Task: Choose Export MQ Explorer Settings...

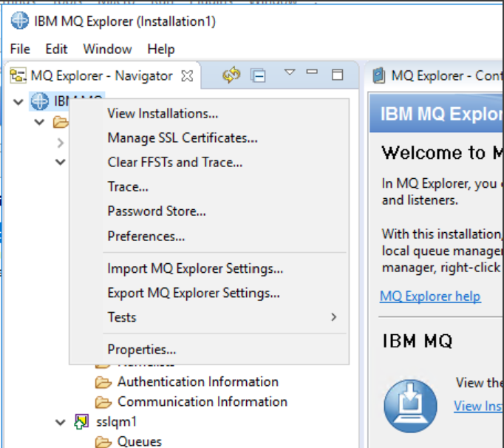Action: click(209, 293)
